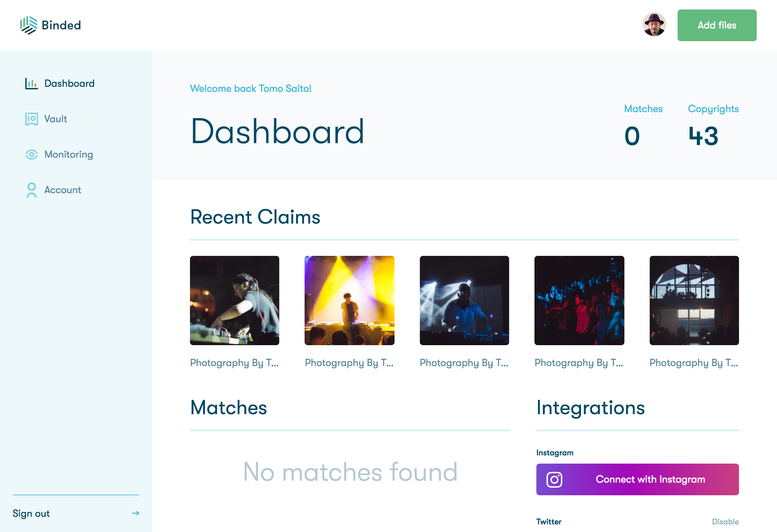The height and width of the screenshot is (532, 777).
Task: Go to the Monitoring section
Action: (x=68, y=155)
